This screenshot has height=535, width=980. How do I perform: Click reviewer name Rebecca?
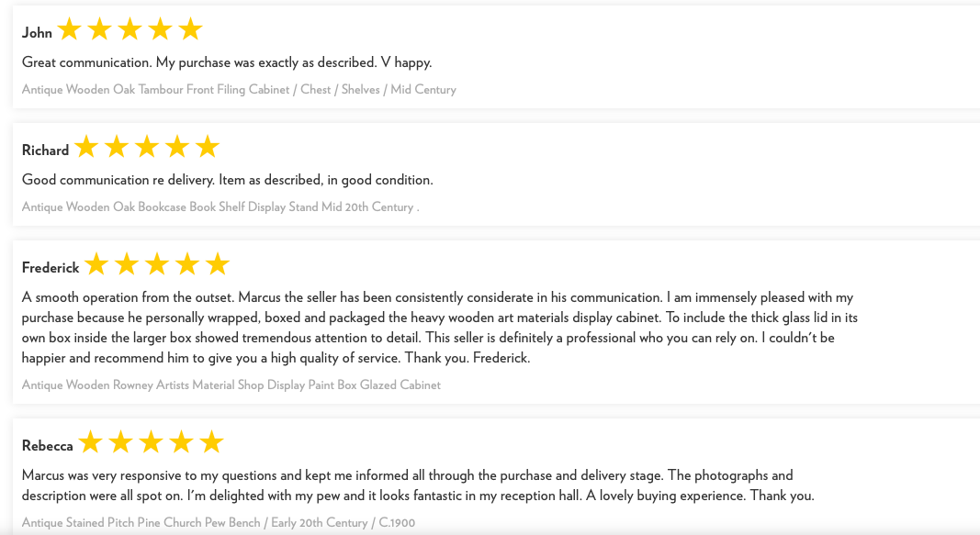48,445
